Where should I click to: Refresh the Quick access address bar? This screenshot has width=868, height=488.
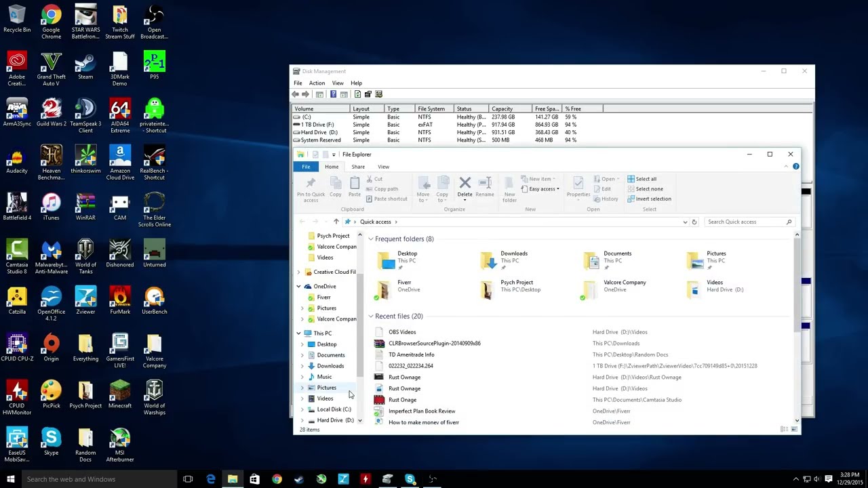click(694, 222)
